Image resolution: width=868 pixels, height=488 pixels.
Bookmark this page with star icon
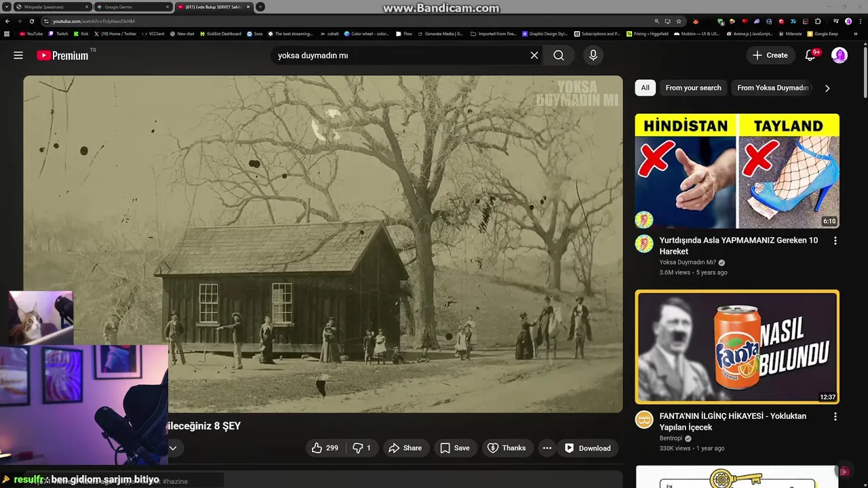(x=679, y=21)
